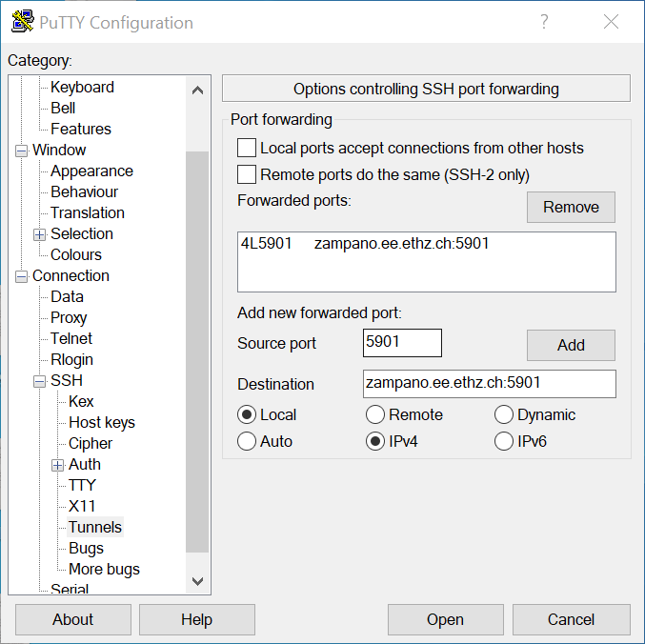The height and width of the screenshot is (644, 645).
Task: Click the category list scroll down arrow
Action: click(197, 581)
